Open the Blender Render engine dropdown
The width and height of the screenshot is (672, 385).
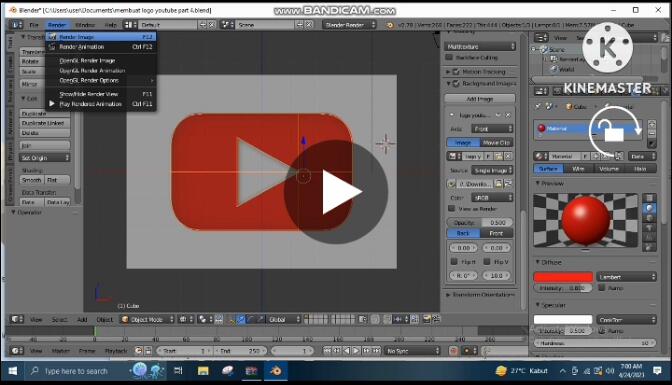coord(349,25)
